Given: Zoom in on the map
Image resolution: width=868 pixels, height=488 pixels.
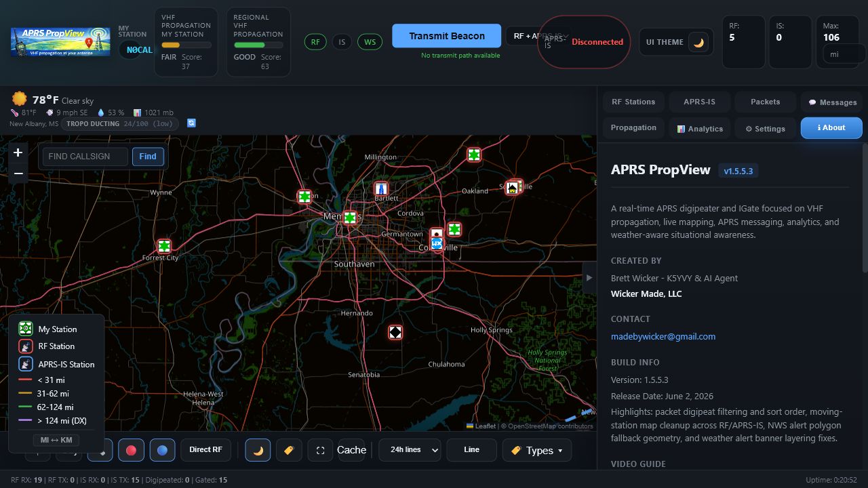Looking at the screenshot, I should point(18,152).
